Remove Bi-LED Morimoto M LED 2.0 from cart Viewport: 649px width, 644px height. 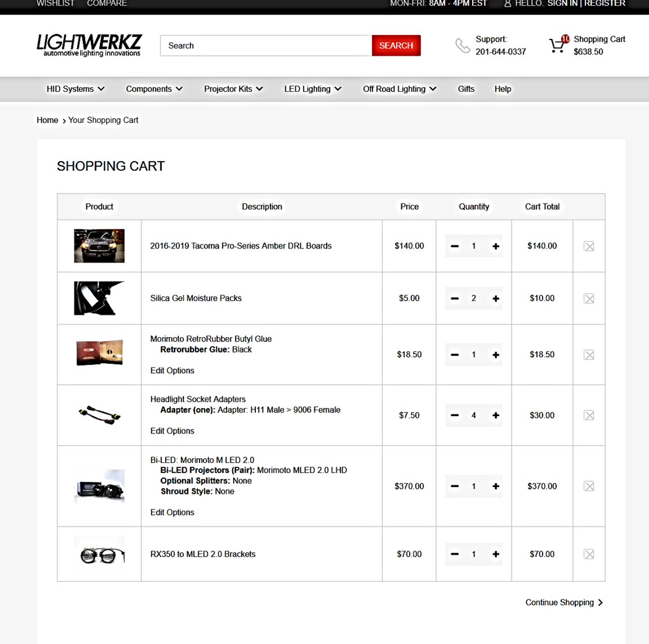[x=589, y=486]
